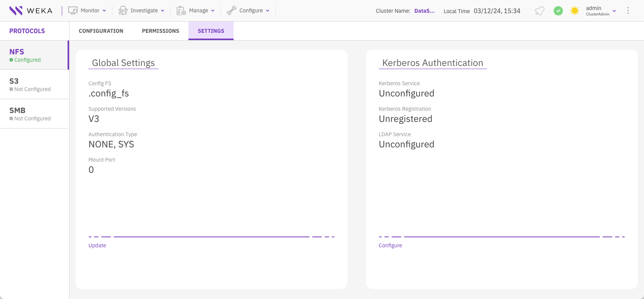The height and width of the screenshot is (299, 644).
Task: Open notifications bell icon
Action: pyautogui.click(x=540, y=11)
